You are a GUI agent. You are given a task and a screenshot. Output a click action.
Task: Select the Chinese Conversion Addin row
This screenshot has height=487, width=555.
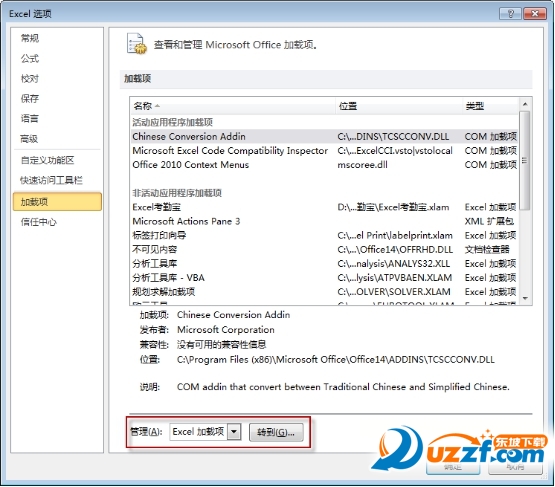click(x=324, y=137)
